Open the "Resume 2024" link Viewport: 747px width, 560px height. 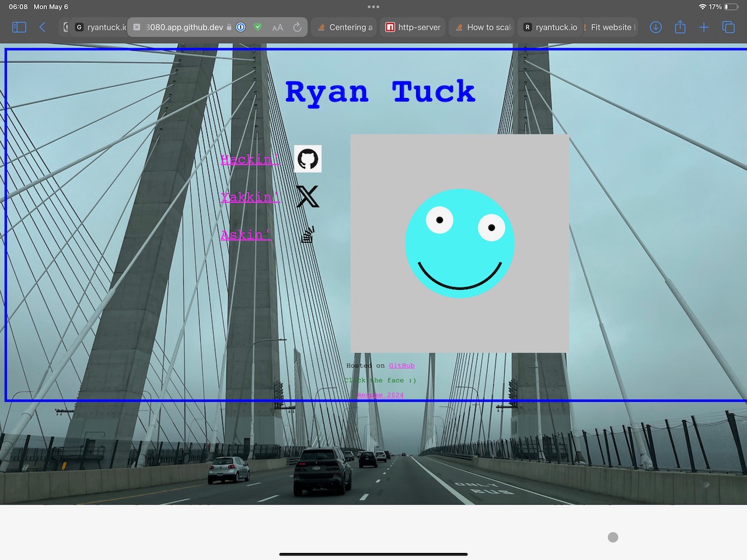coord(380,395)
